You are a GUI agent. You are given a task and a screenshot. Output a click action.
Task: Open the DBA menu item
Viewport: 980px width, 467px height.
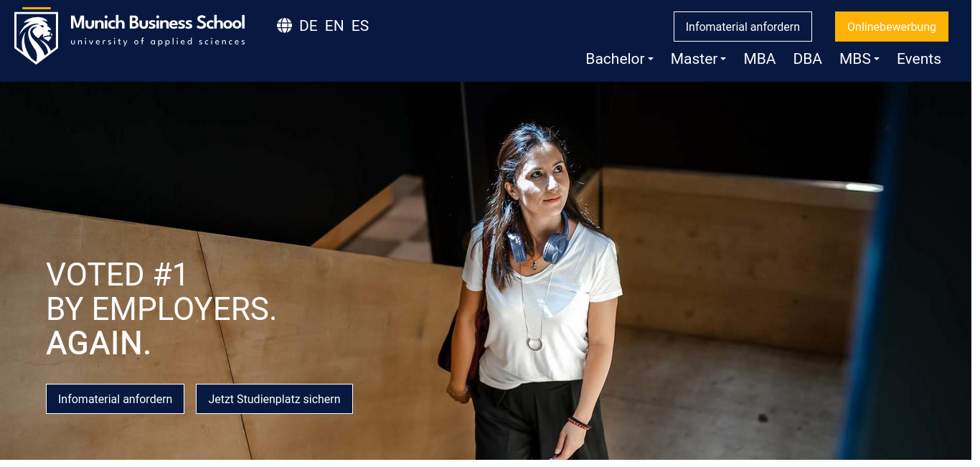coord(808,59)
